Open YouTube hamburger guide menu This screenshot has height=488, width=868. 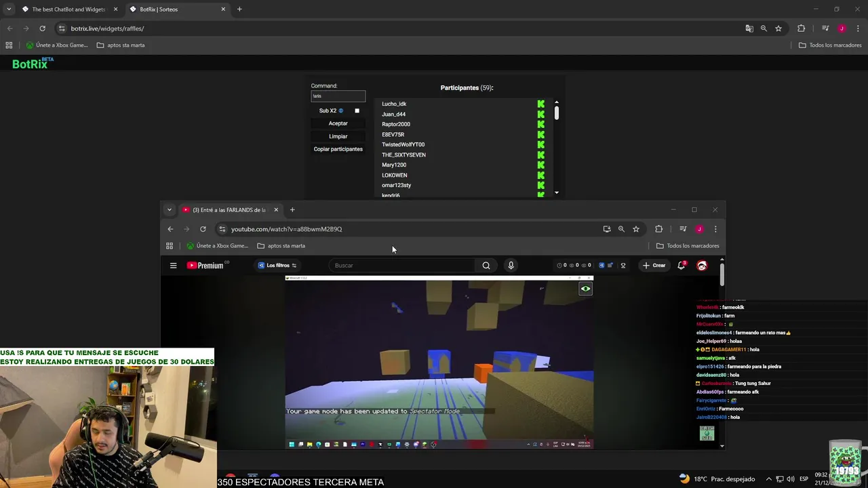click(x=173, y=266)
